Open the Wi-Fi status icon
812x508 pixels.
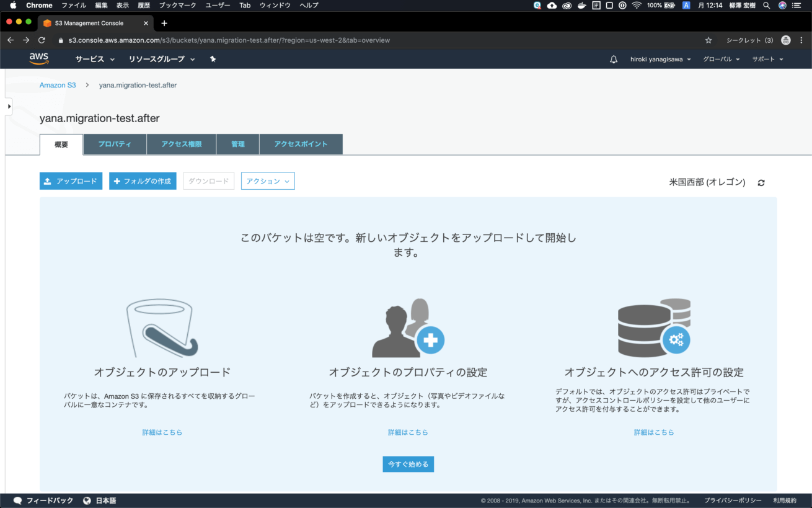637,5
